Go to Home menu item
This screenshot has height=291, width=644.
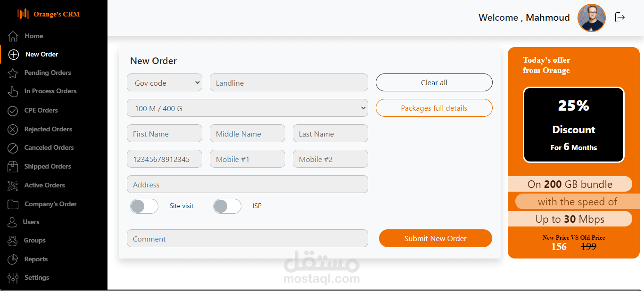[x=34, y=36]
